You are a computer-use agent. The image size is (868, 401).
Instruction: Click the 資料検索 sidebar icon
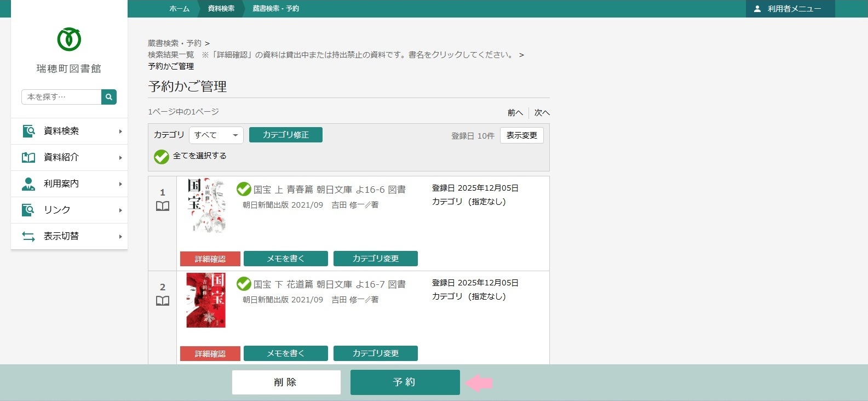point(28,131)
